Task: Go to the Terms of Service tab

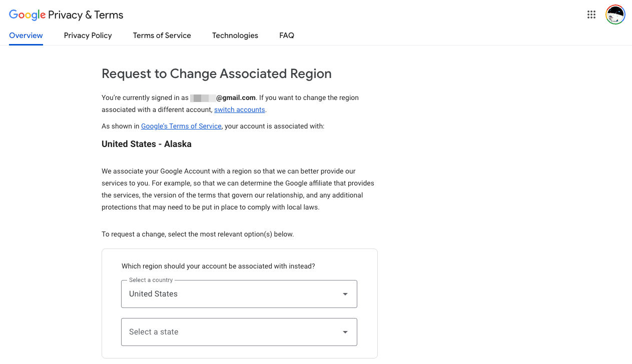Action: [x=162, y=35]
